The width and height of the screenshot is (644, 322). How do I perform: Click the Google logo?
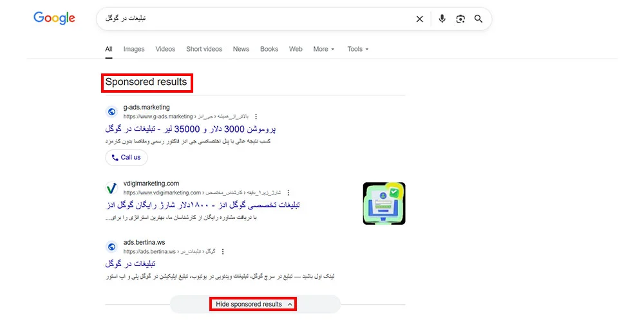54,18
